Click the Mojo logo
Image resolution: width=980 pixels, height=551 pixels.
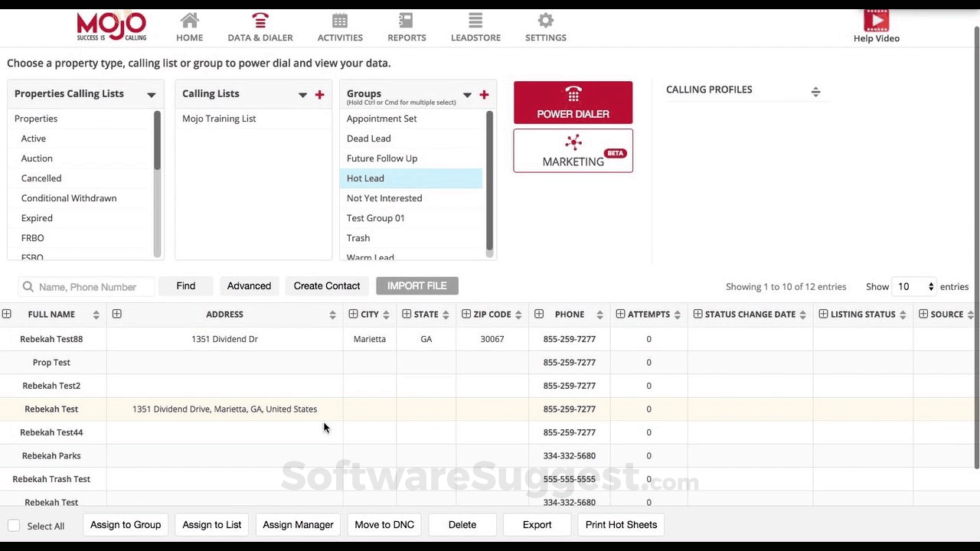(x=112, y=25)
